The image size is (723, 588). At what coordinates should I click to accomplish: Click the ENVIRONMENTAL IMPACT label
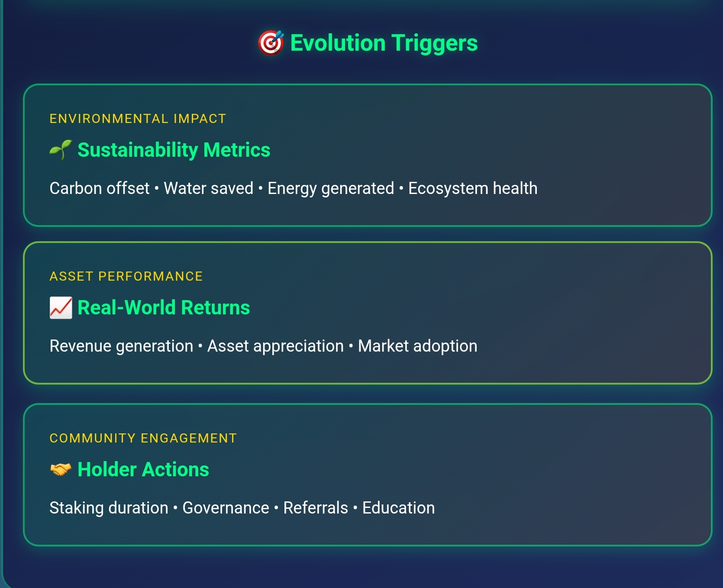pyautogui.click(x=138, y=119)
